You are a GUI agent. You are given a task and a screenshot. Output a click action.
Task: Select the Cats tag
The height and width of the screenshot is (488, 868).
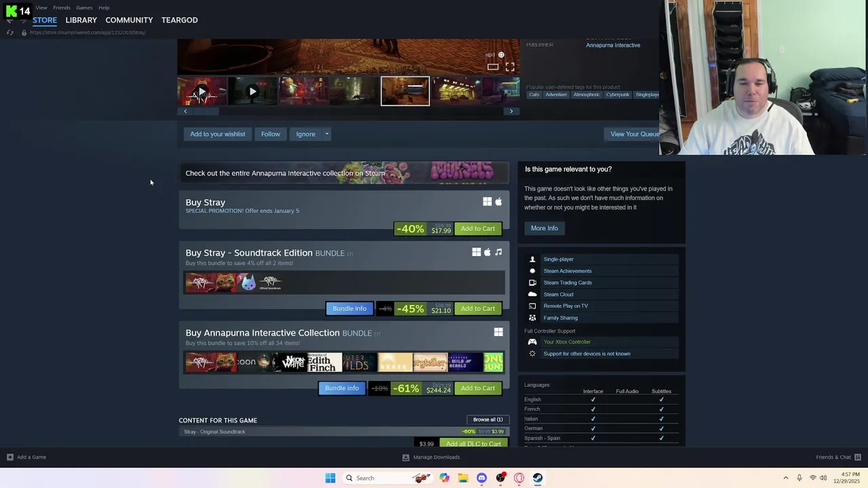pyautogui.click(x=534, y=95)
